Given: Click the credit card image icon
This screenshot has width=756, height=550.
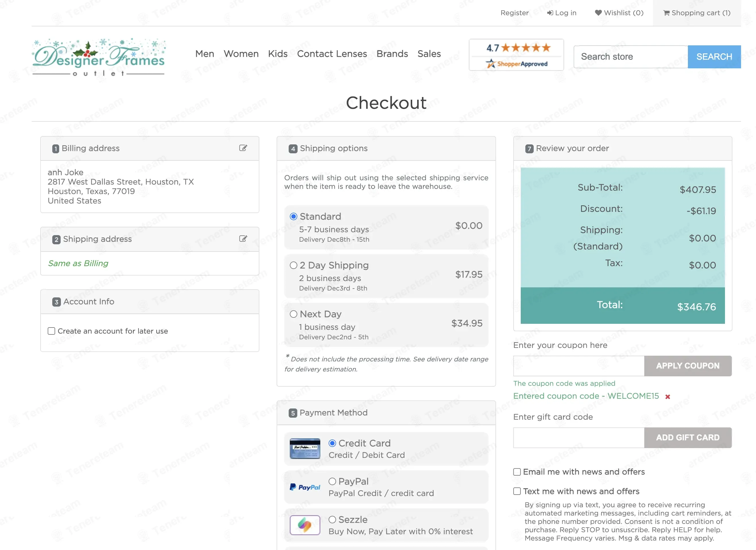Looking at the screenshot, I should click(x=305, y=448).
